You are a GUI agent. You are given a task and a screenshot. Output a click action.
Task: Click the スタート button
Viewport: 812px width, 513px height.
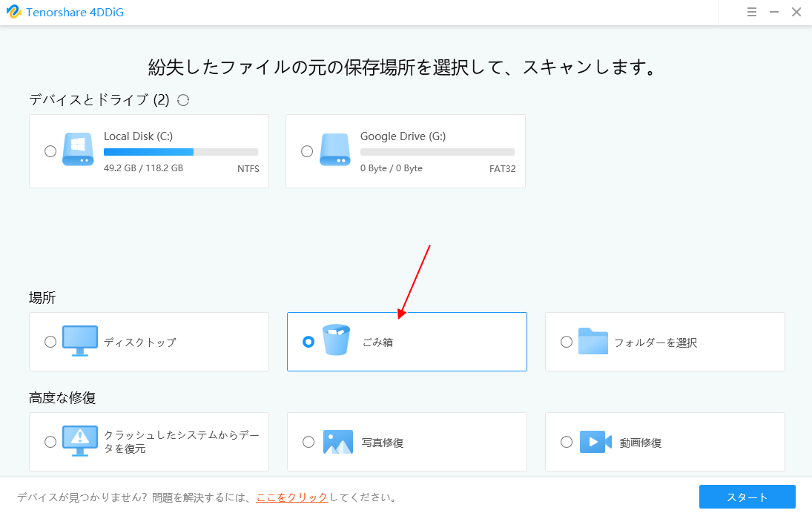[747, 497]
